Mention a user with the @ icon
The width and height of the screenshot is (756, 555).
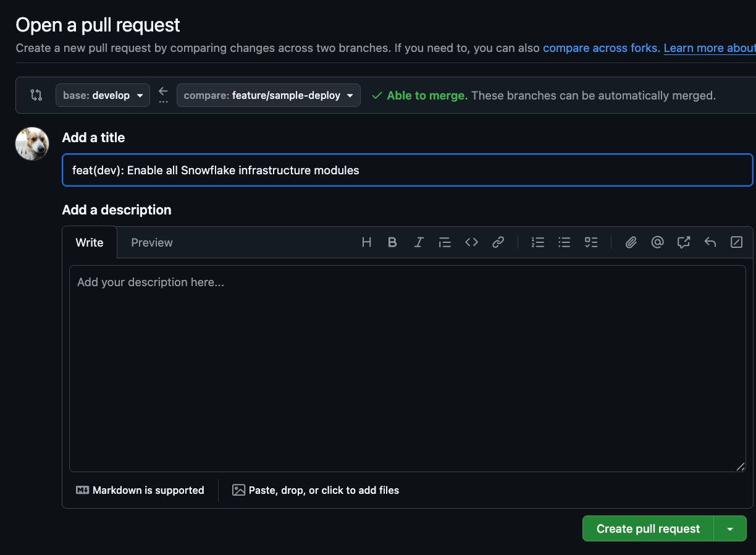click(657, 242)
